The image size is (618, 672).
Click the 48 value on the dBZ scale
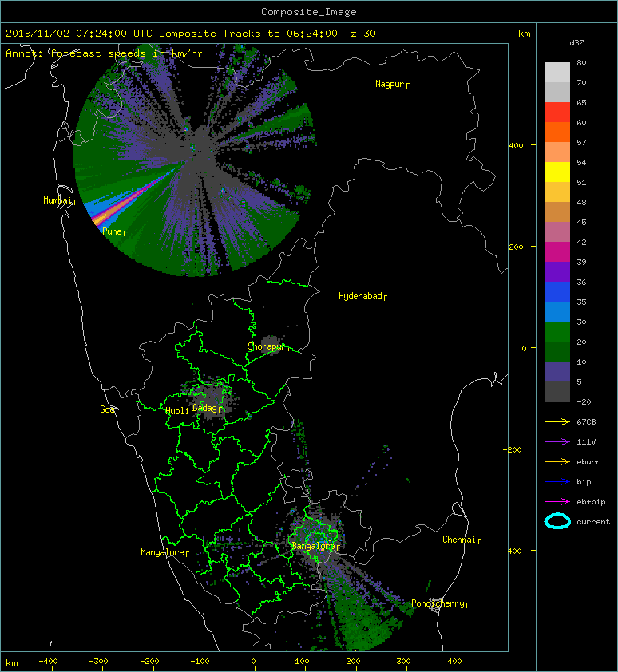[x=581, y=202]
